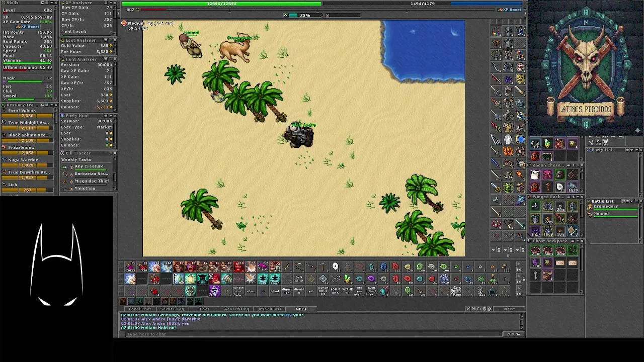Open the Party List dropdown arrow
The image size is (644, 362).
coord(631,150)
